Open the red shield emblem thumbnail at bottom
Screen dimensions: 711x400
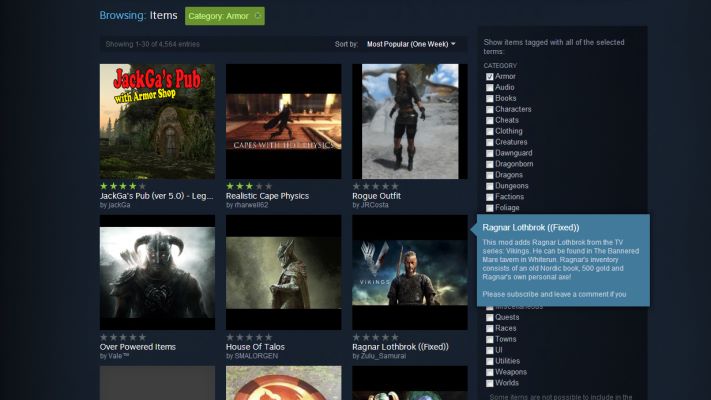tap(283, 383)
